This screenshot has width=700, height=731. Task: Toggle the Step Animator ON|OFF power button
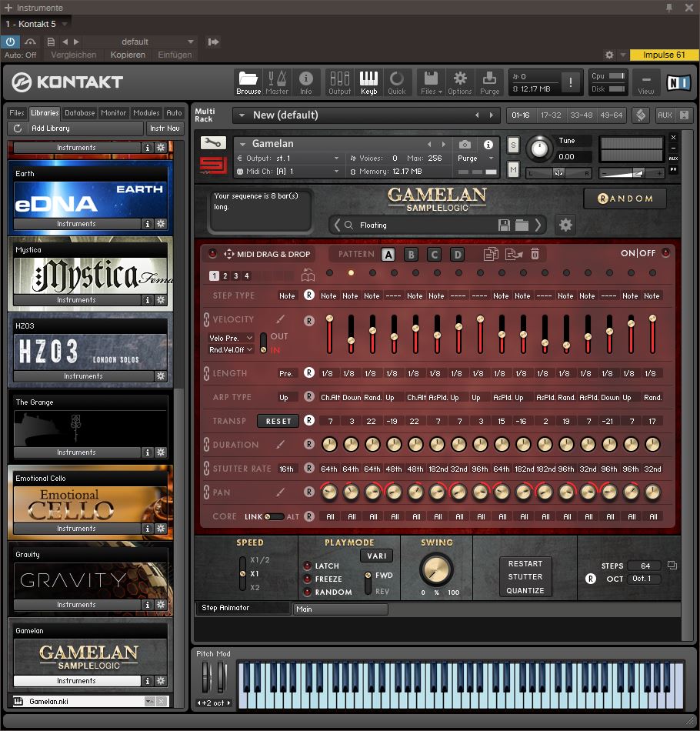pyautogui.click(x=666, y=253)
